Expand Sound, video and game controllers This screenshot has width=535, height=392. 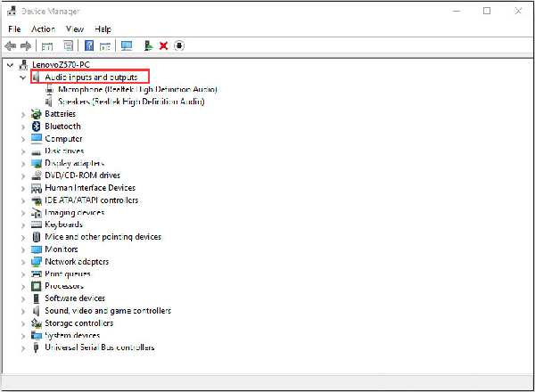tap(23, 311)
